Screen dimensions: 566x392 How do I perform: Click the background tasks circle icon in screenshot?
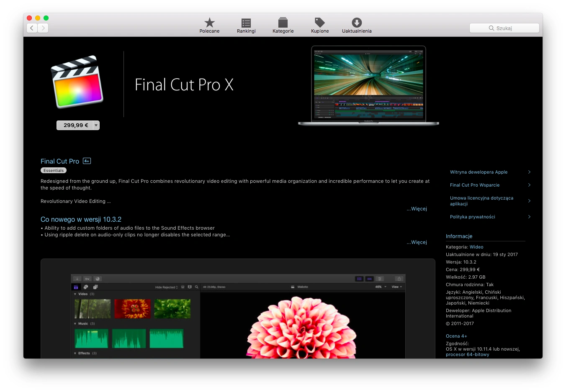pos(98,279)
